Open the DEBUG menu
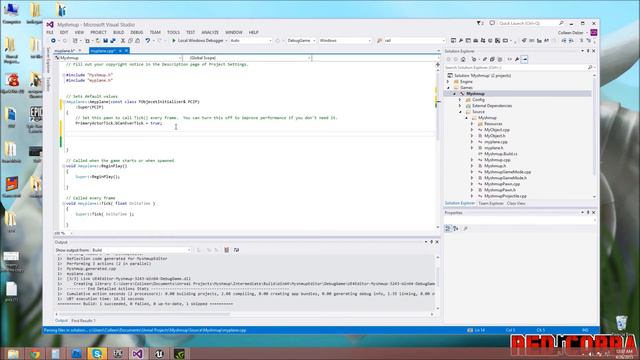Image resolution: width=640 pixels, height=360 pixels. point(136,32)
